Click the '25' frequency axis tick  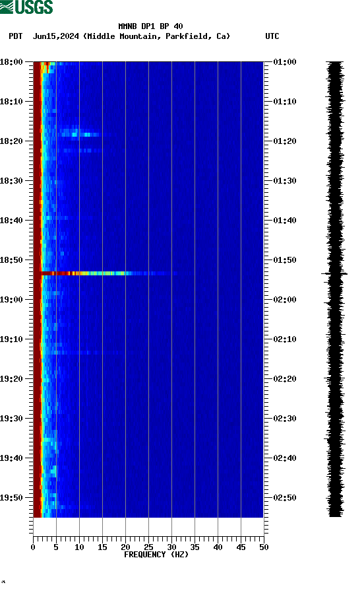pos(148,547)
